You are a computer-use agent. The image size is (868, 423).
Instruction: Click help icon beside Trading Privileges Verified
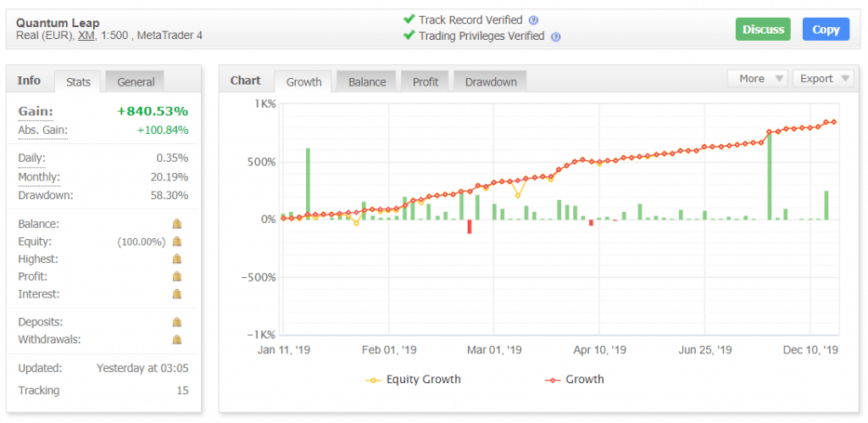(x=555, y=36)
